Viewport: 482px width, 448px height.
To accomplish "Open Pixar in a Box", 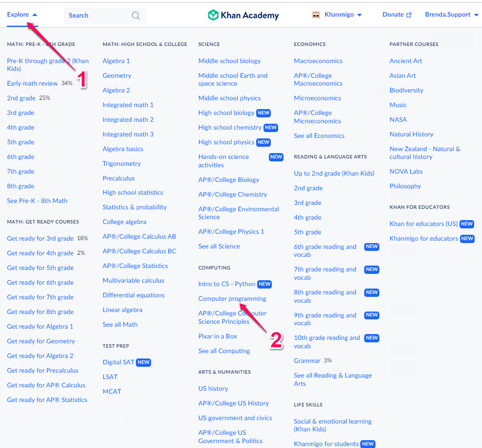I will click(x=218, y=336).
